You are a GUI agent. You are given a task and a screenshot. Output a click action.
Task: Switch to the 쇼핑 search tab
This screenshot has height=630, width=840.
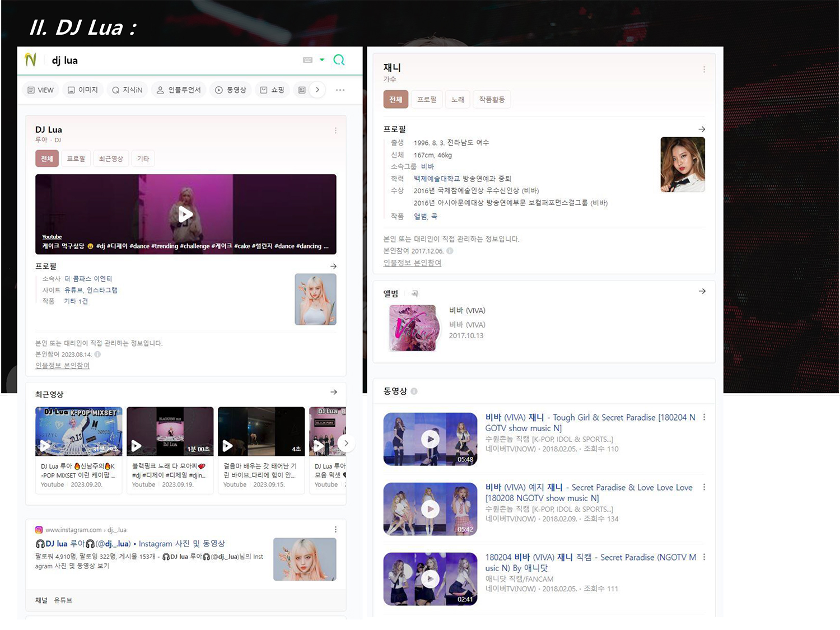pyautogui.click(x=272, y=90)
